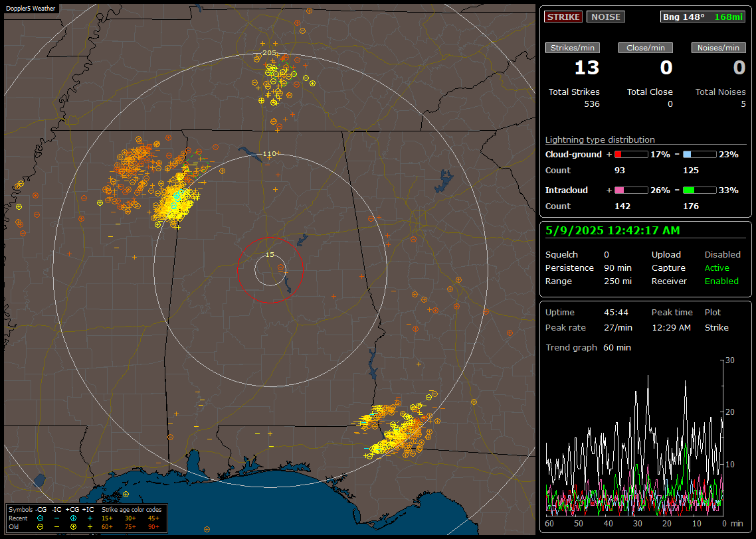Click the 205 mile range ring label
Screen dimensions: 756x539
pyautogui.click(x=269, y=53)
